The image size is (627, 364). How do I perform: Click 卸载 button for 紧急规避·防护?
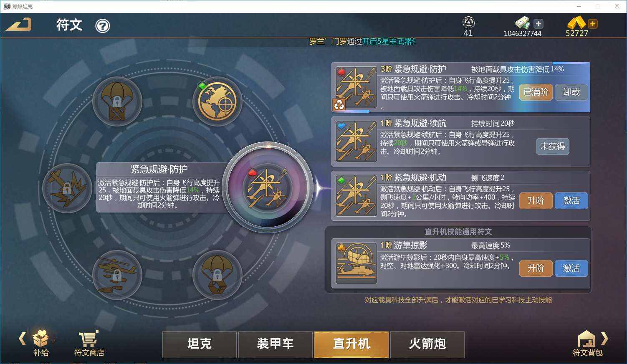(571, 92)
